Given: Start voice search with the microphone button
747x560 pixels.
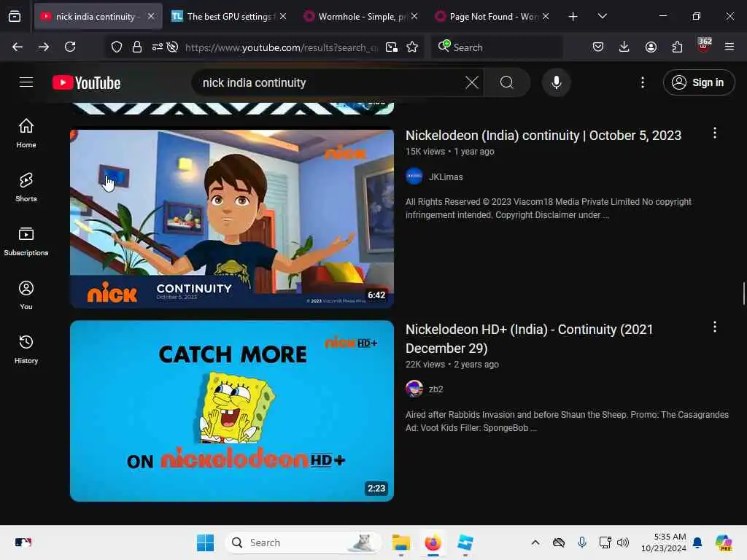Looking at the screenshot, I should tap(556, 82).
